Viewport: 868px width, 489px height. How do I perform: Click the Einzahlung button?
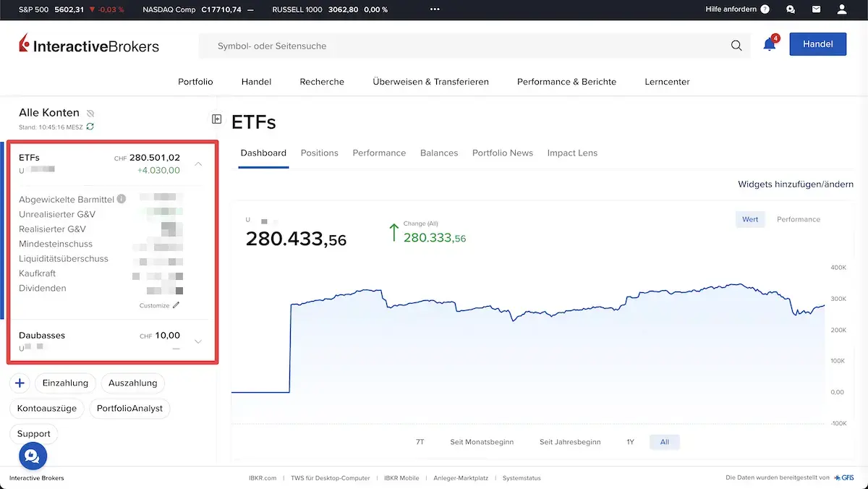[65, 383]
